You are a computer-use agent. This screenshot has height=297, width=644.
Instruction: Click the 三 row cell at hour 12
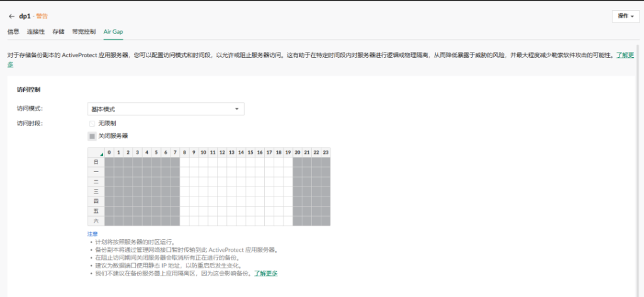point(222,192)
